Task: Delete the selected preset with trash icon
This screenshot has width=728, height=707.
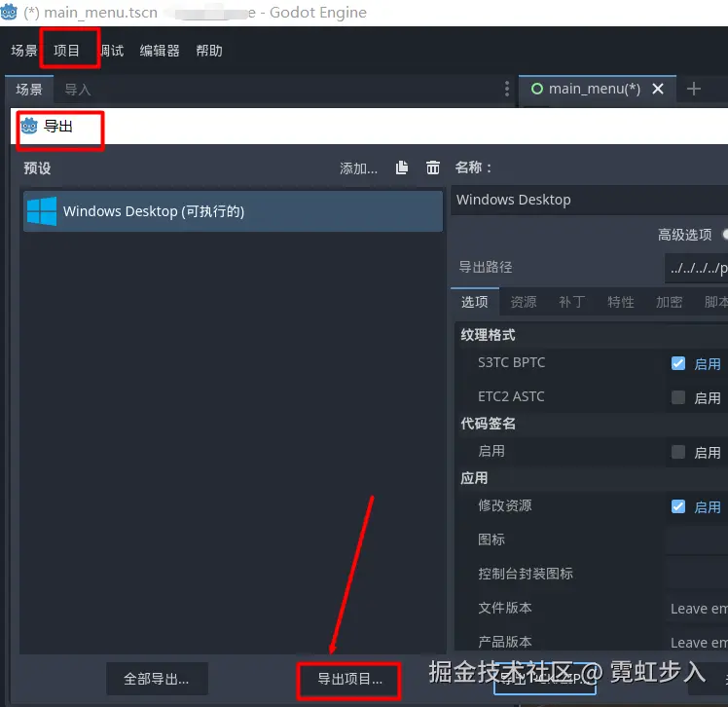Action: [x=433, y=167]
